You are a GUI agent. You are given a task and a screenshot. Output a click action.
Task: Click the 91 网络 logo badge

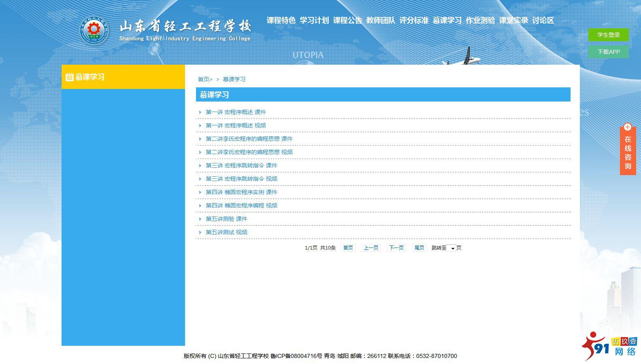pyautogui.click(x=609, y=346)
